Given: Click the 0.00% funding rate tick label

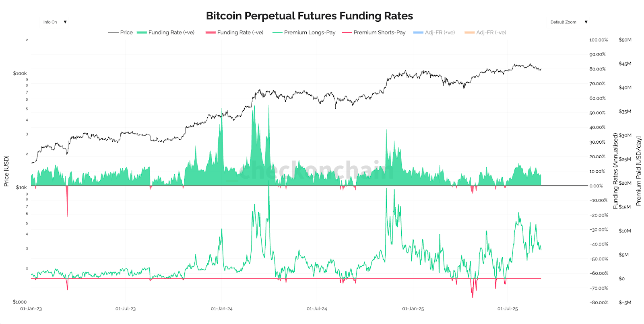Looking at the screenshot, I should [x=596, y=186].
